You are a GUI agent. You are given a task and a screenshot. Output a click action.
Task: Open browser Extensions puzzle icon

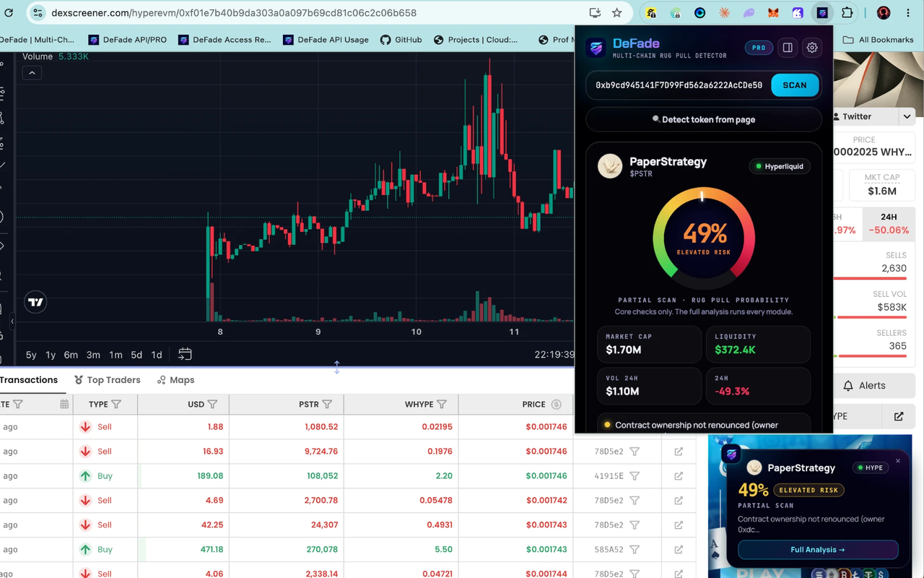(847, 13)
